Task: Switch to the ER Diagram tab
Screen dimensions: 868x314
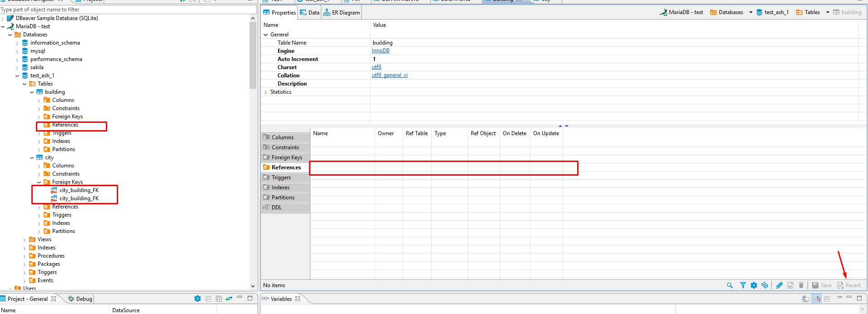Action: pyautogui.click(x=341, y=12)
